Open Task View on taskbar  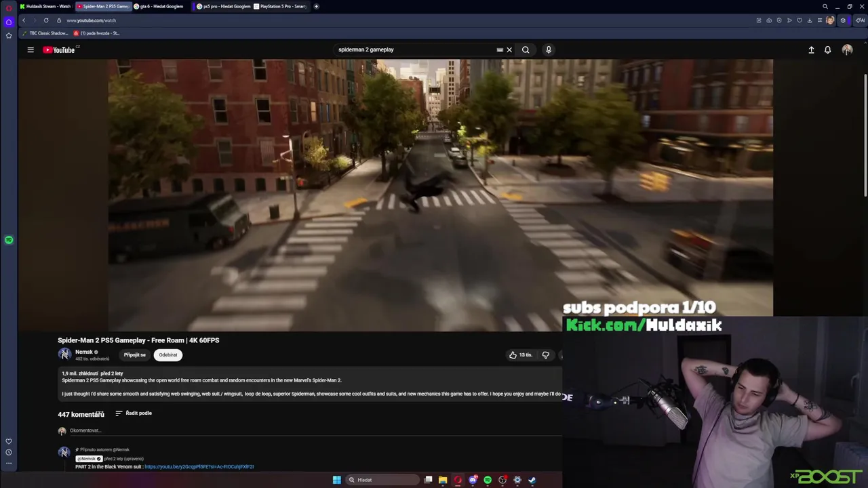click(428, 480)
